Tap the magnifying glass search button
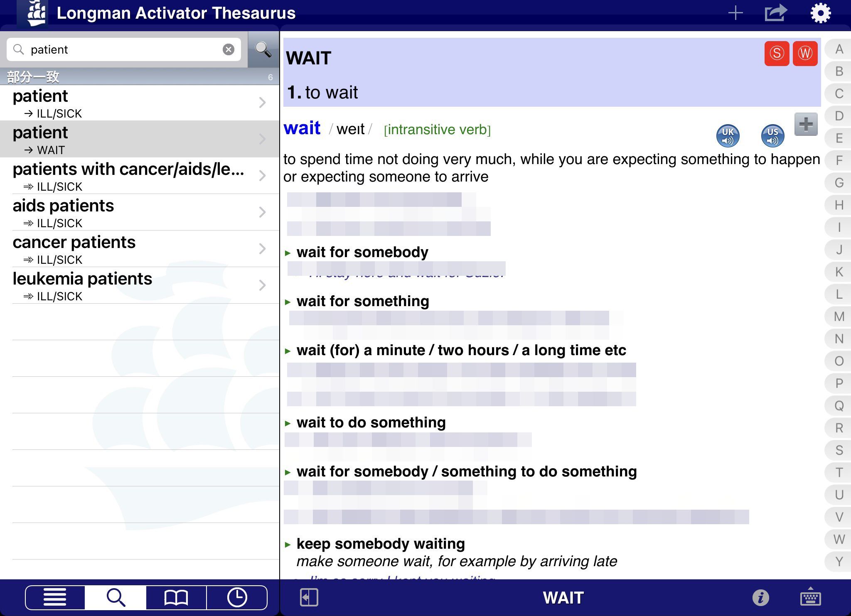 point(263,49)
